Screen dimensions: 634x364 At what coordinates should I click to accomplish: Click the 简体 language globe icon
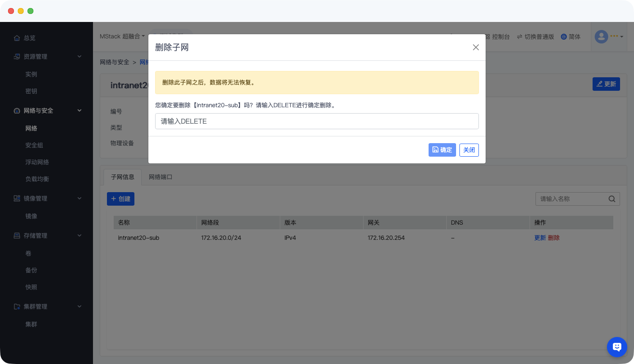click(x=563, y=37)
